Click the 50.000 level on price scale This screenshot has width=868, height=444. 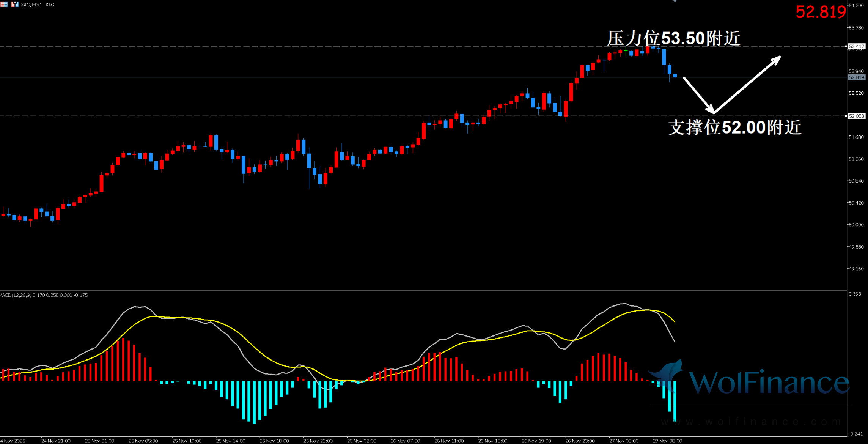point(856,225)
